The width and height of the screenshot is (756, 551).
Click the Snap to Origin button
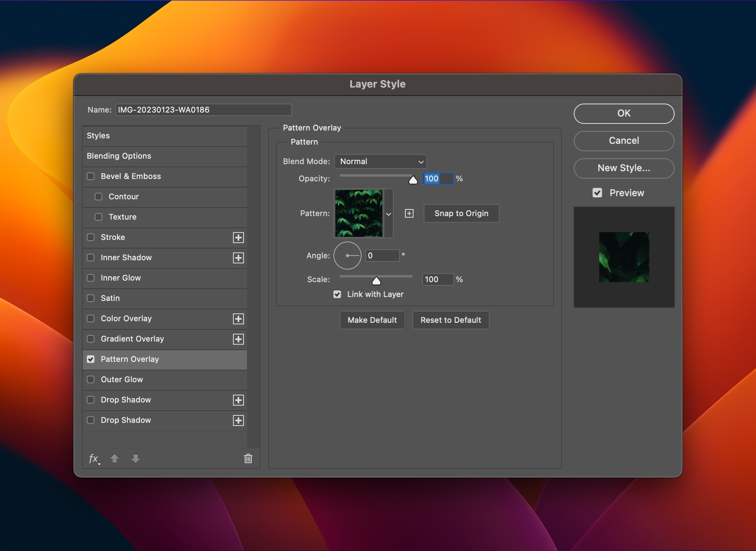[x=461, y=213]
